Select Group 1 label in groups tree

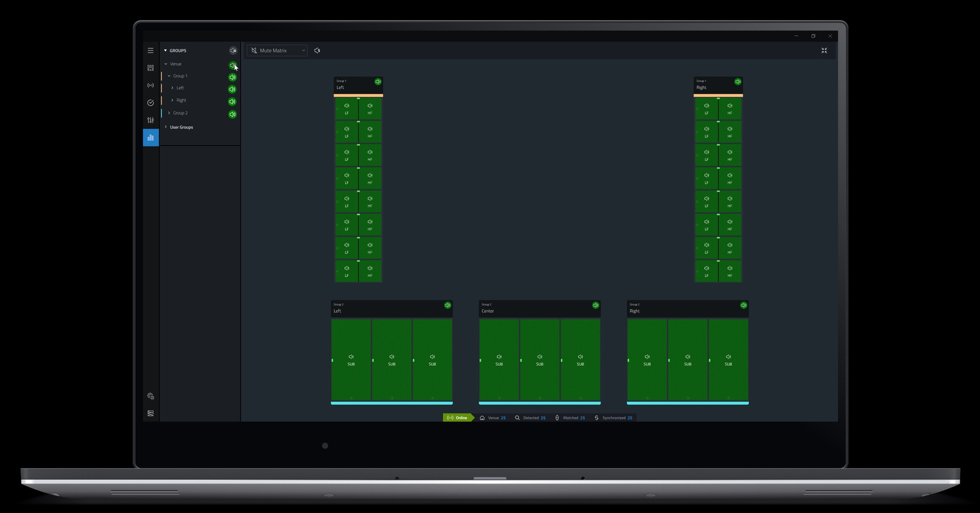point(180,76)
